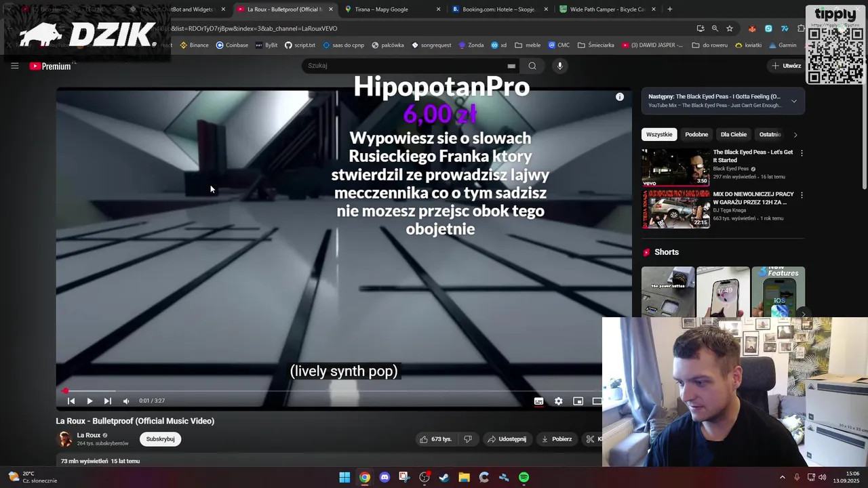The width and height of the screenshot is (868, 488).
Task: Open the do roweru bookmarks folder
Action: (710, 45)
